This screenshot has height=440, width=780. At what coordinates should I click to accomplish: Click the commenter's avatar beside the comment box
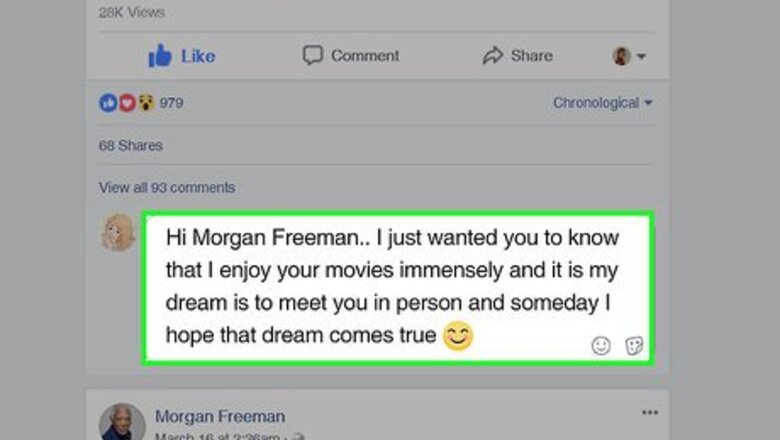(x=117, y=233)
